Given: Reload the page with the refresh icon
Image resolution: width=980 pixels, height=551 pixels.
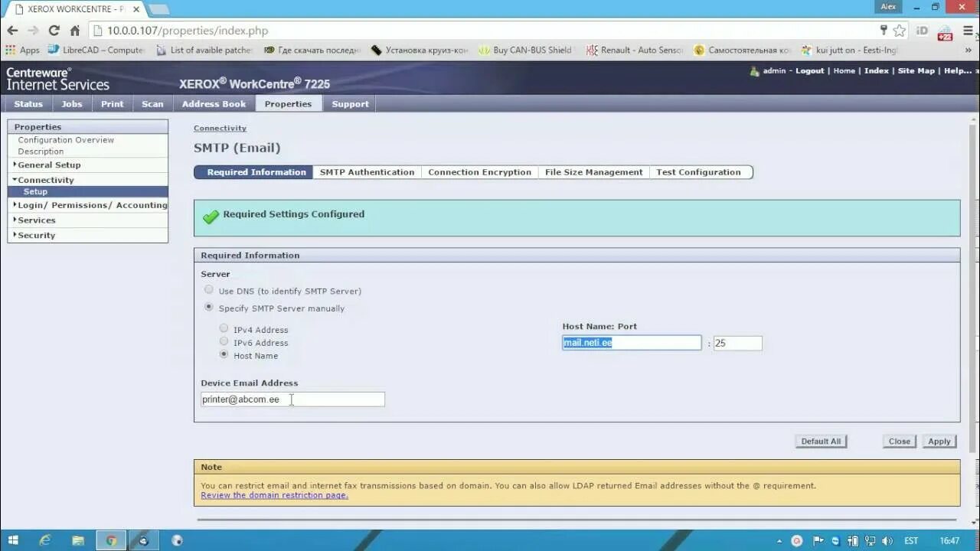Looking at the screenshot, I should [54, 31].
